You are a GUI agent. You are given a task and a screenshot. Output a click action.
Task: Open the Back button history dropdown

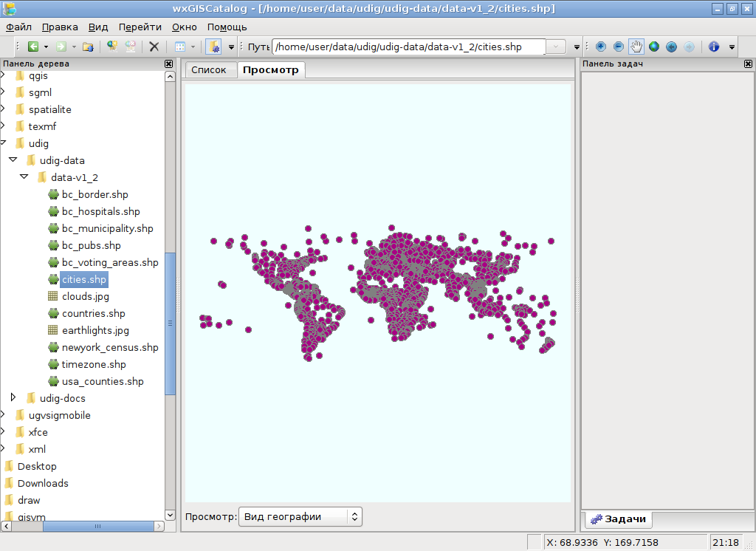(45, 46)
